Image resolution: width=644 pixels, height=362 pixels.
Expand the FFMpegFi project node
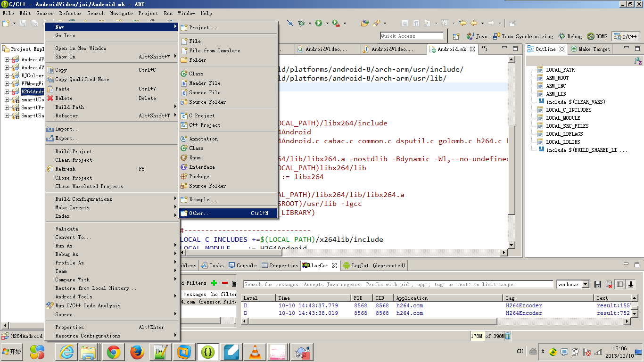click(7, 83)
